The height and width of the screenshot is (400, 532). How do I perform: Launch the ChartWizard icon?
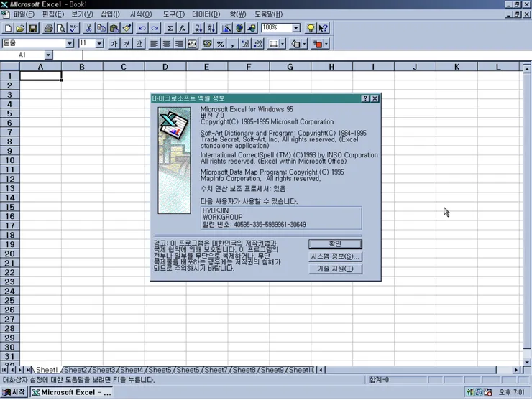click(226, 28)
